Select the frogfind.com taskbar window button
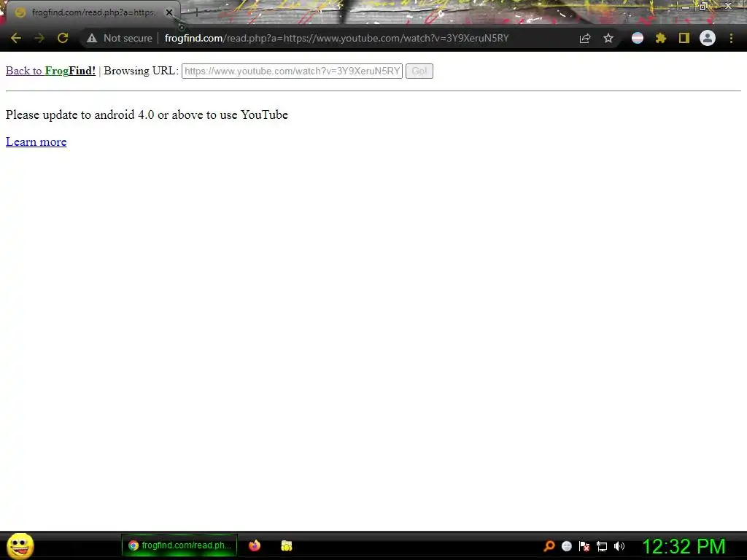The image size is (747, 560). click(x=179, y=545)
